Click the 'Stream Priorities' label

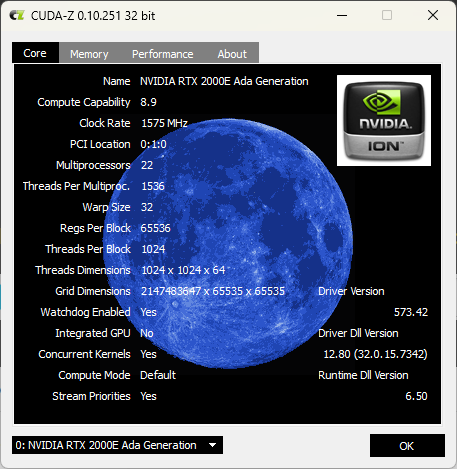91,396
